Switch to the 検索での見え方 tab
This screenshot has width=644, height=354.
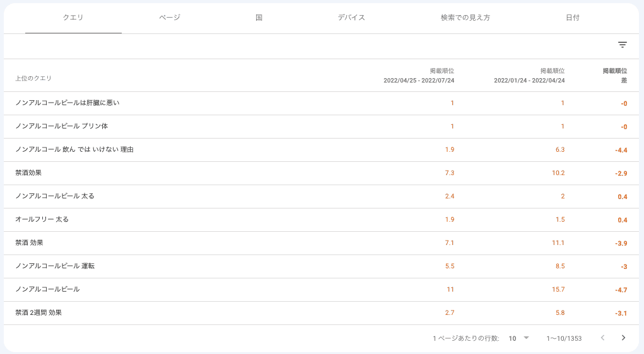tap(465, 18)
